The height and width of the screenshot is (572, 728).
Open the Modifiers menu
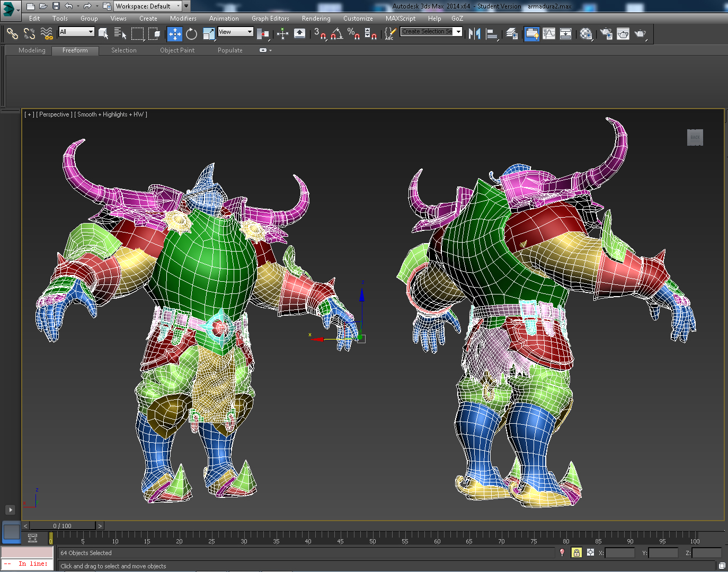183,19
